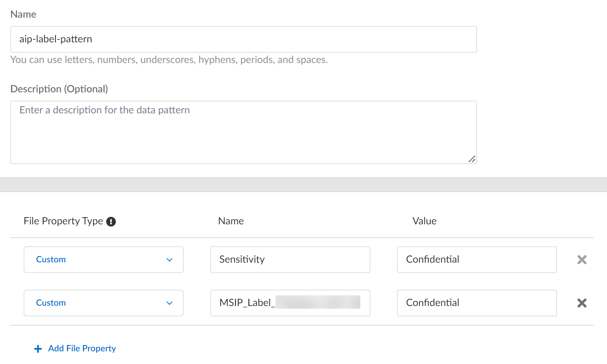607x364 pixels.
Task: Expand the chevron on the first Custom selector
Action: tap(170, 260)
